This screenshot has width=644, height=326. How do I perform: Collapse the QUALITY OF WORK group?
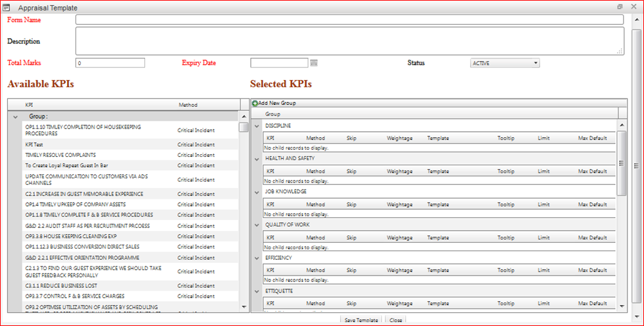[x=257, y=225]
